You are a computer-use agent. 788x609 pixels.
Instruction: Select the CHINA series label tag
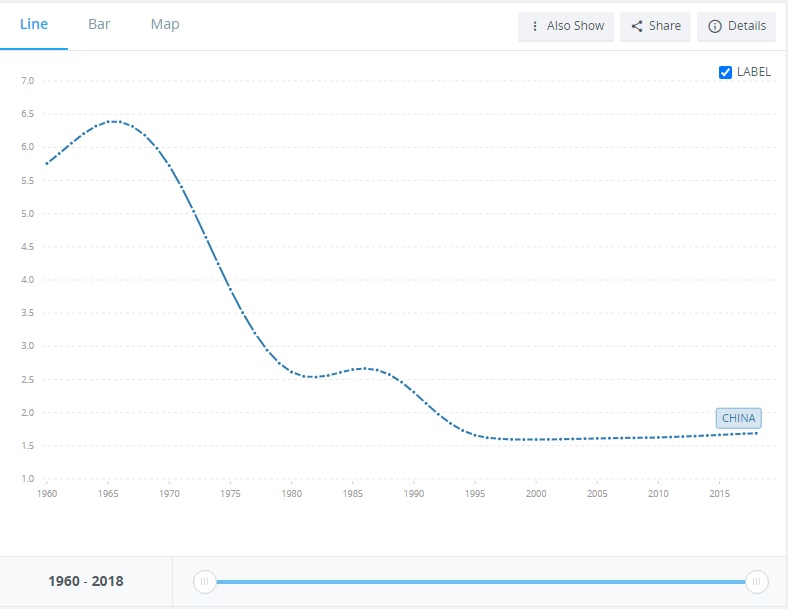tap(739, 418)
